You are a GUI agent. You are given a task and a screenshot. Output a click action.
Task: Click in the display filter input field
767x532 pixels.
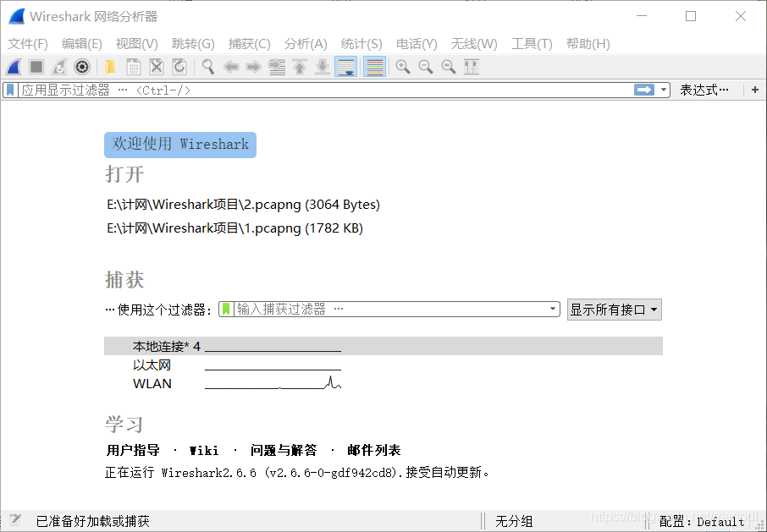[x=325, y=90]
